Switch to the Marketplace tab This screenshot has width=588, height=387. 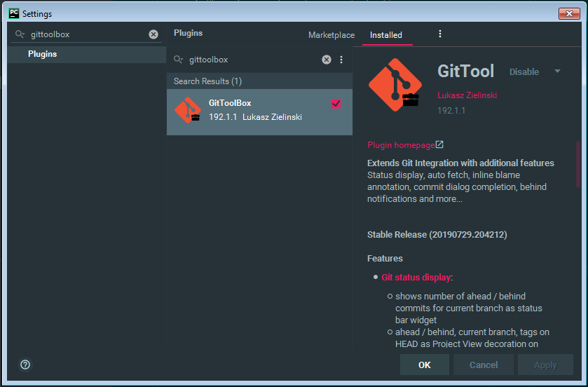tap(331, 35)
